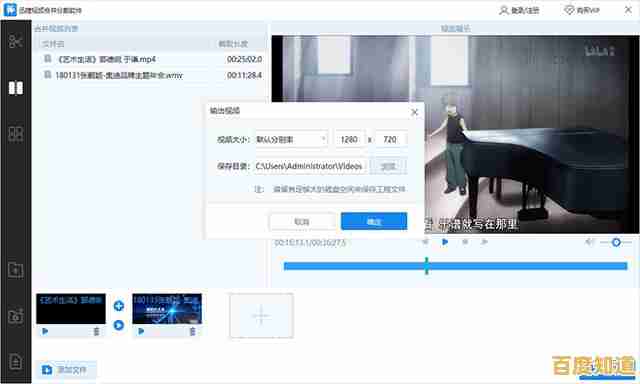Open the VIP purchase diamond icon

(569, 10)
